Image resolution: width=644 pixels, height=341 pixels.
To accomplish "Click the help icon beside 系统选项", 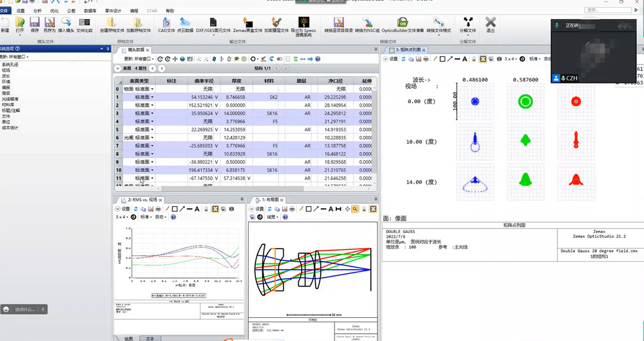I will coord(18,48).
